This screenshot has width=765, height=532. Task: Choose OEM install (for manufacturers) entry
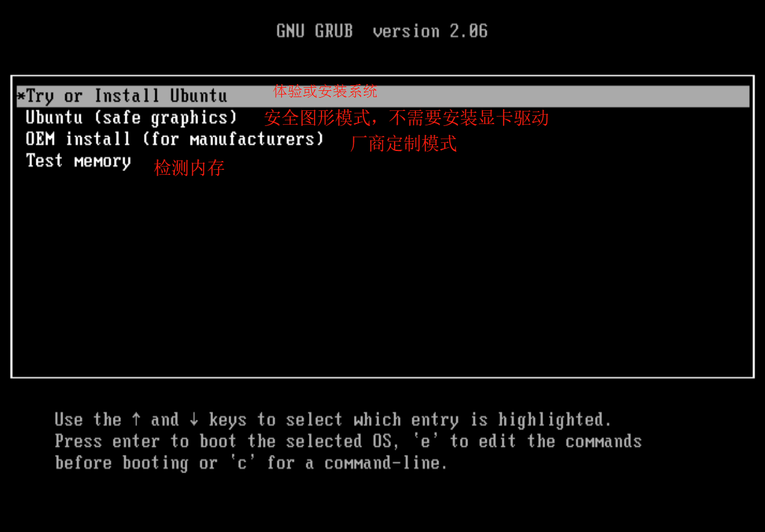pos(175,139)
